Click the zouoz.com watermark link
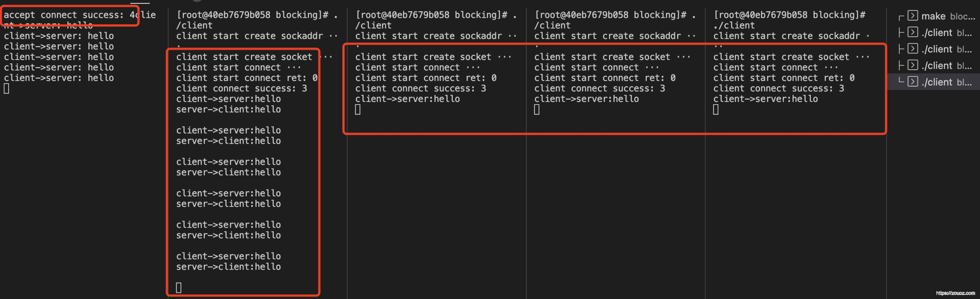 pos(955,293)
